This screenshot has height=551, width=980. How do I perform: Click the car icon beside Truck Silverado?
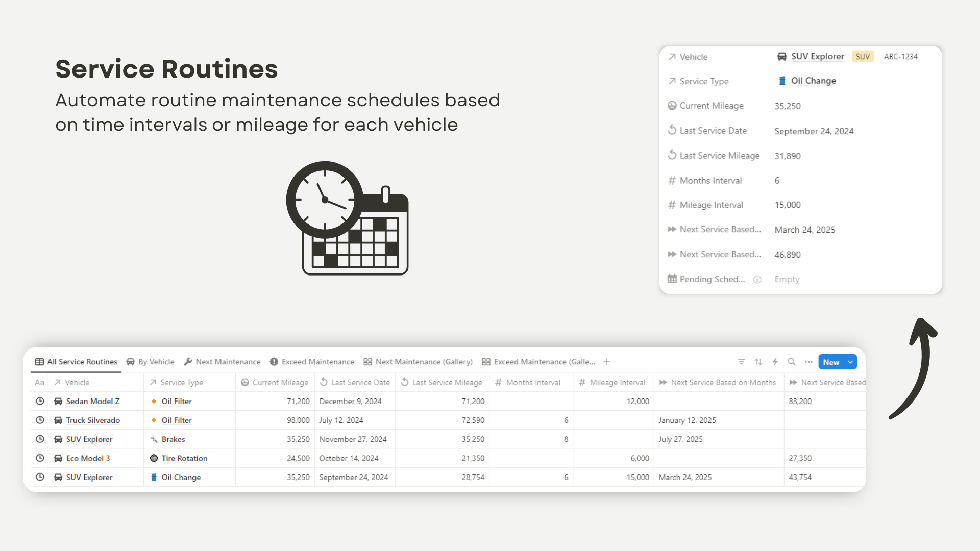(x=58, y=420)
